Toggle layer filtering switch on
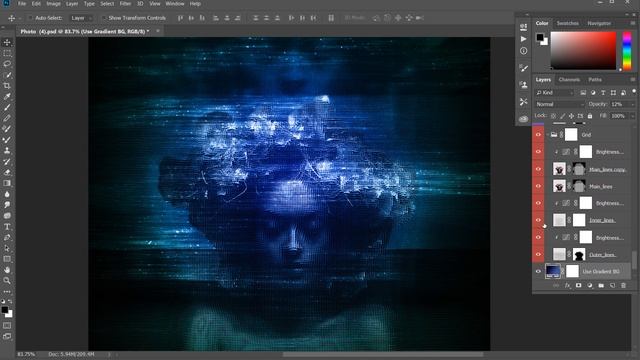Viewport: 640px width, 360px height. (x=634, y=91)
